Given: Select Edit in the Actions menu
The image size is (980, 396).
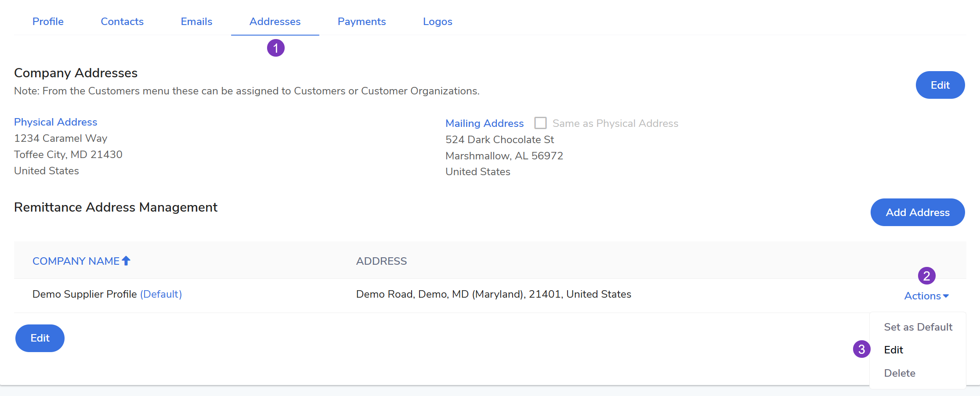Looking at the screenshot, I should coord(893,350).
